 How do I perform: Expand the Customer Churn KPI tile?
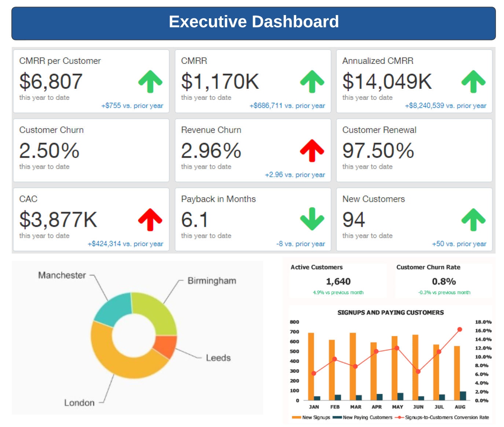tap(91, 150)
